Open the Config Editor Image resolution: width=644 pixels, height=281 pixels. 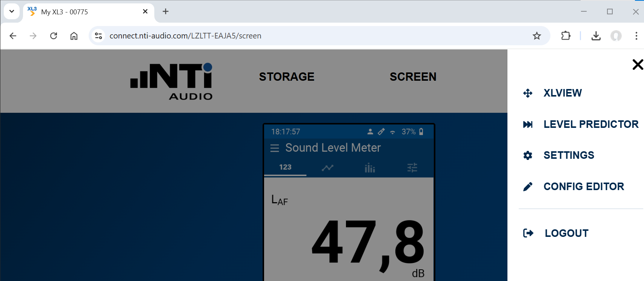point(583,187)
